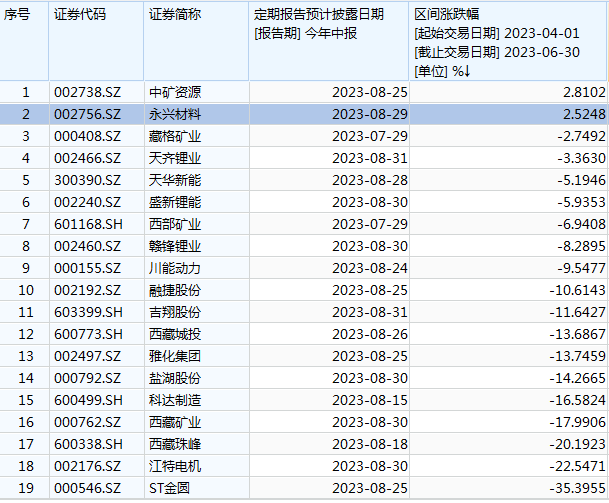
Task: Click code 000155.SZ
Action: coord(88,268)
